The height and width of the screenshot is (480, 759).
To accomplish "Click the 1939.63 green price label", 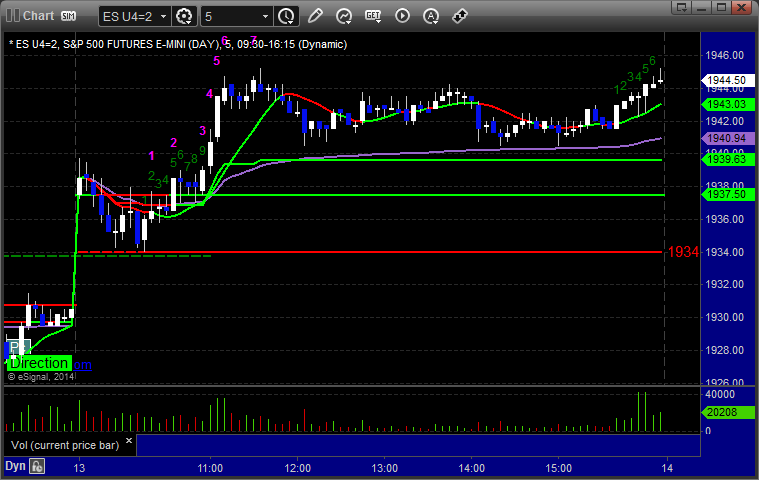I will coord(728,159).
